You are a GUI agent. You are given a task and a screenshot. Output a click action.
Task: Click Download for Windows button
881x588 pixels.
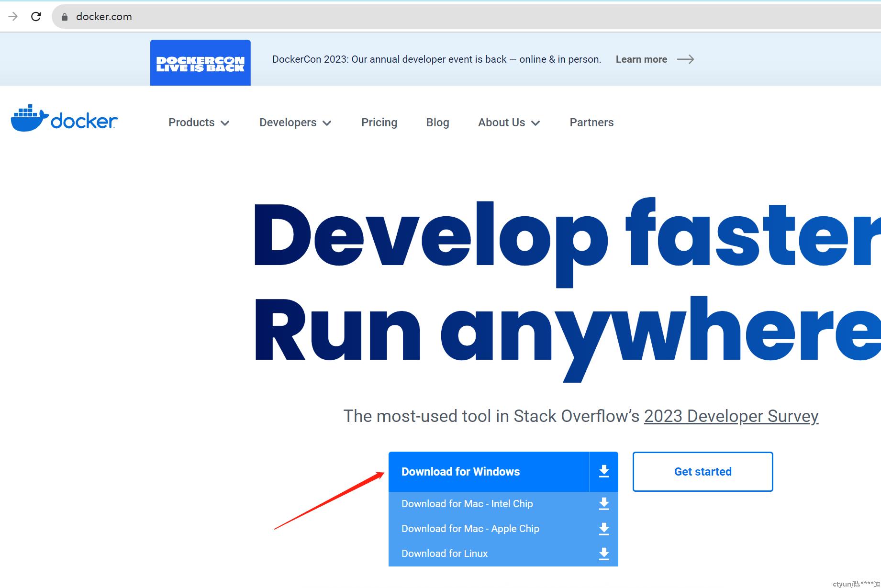pyautogui.click(x=489, y=472)
